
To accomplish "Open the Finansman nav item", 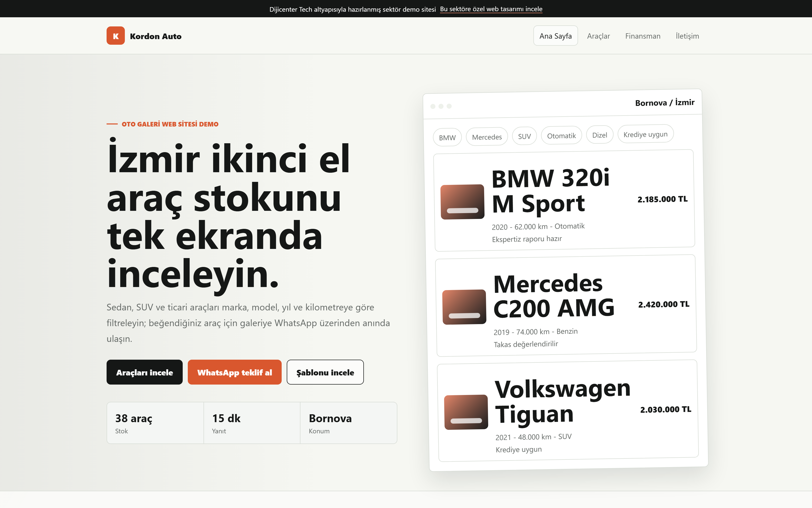I will pos(642,36).
